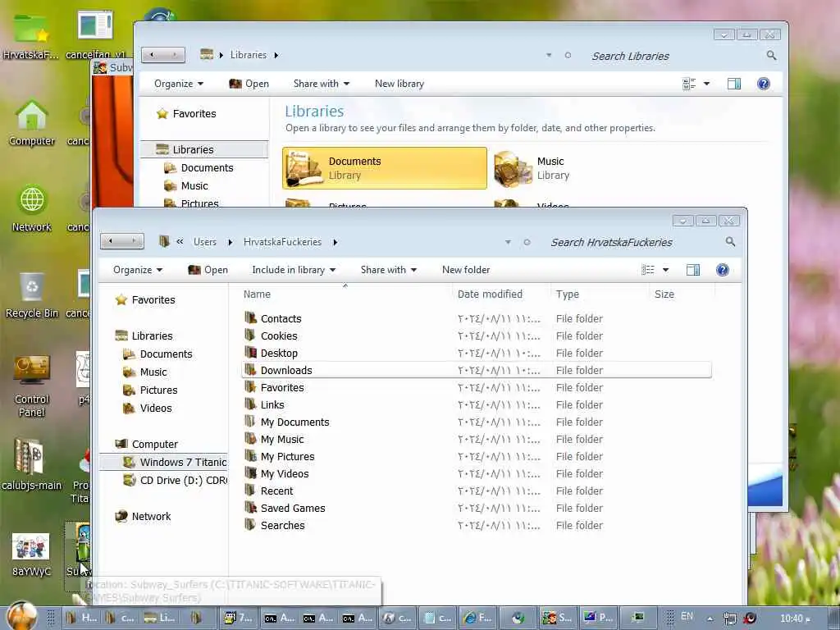Show hidden tray icons arrow
The image size is (840, 630).
(710, 619)
